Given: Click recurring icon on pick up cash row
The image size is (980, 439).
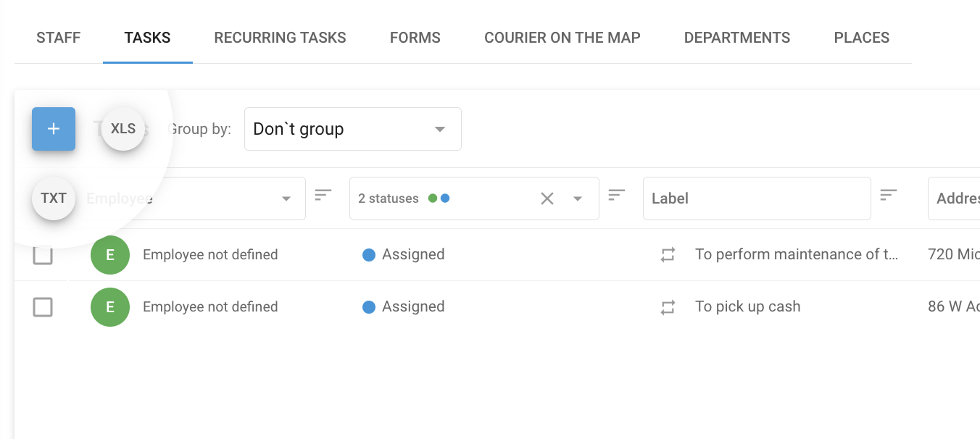Looking at the screenshot, I should click(x=668, y=307).
